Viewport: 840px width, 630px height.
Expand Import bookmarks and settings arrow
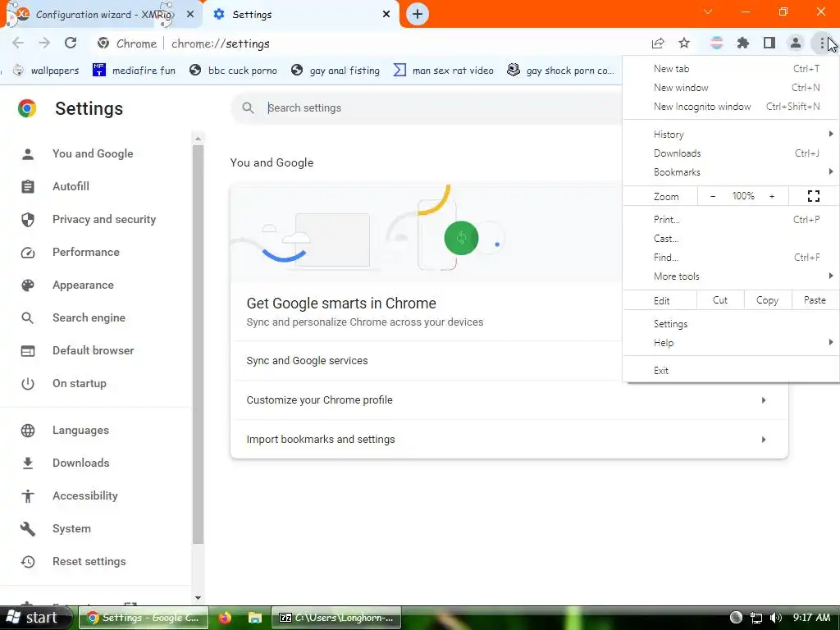[x=764, y=440]
